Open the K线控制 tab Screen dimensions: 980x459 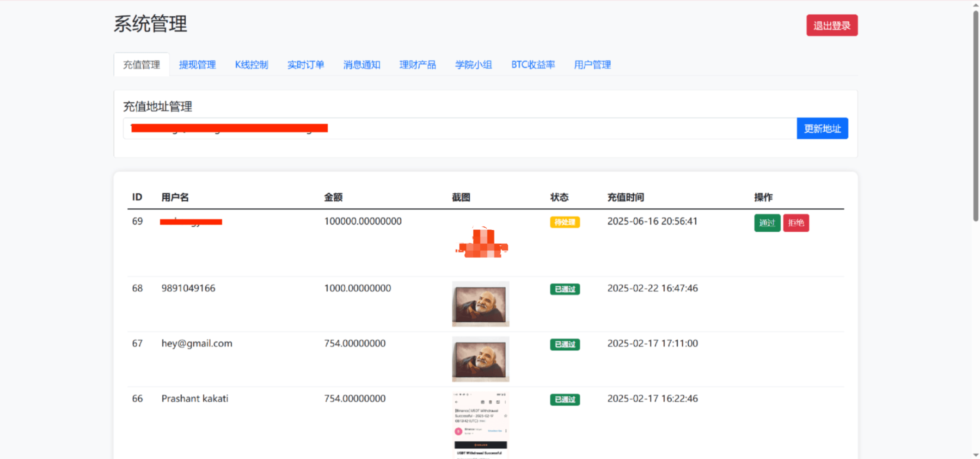[x=252, y=65]
